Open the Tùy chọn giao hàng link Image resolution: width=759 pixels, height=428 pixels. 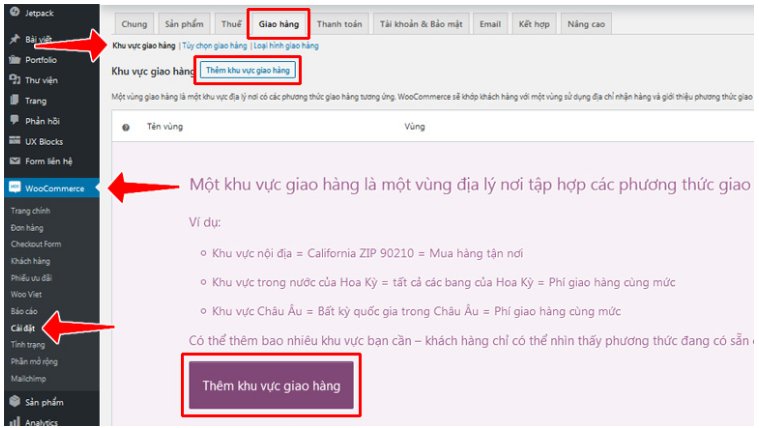tap(213, 46)
